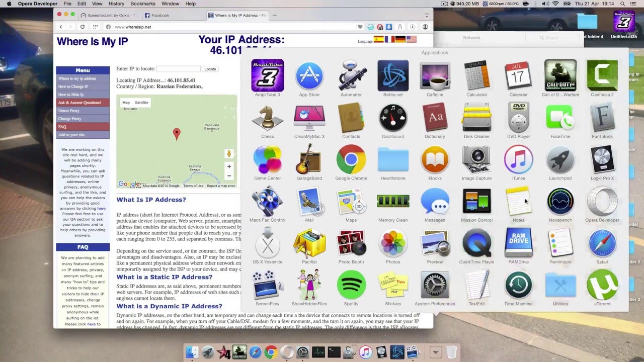The width and height of the screenshot is (644, 362).
Task: Open QuickTime Player icon
Action: coord(476,242)
